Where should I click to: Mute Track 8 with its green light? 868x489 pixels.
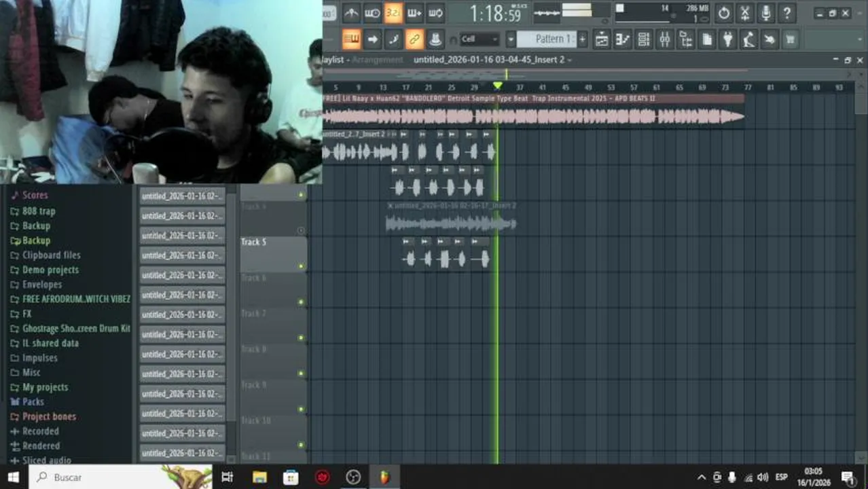[301, 373]
